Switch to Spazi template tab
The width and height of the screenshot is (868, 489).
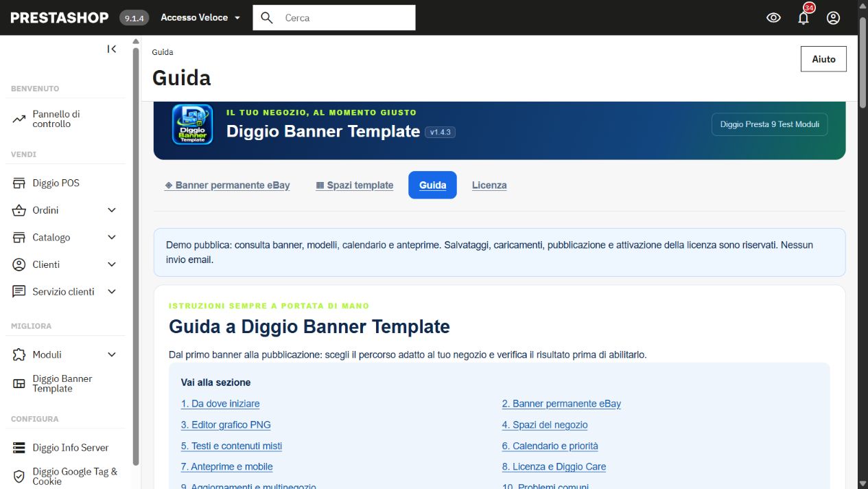coord(355,185)
